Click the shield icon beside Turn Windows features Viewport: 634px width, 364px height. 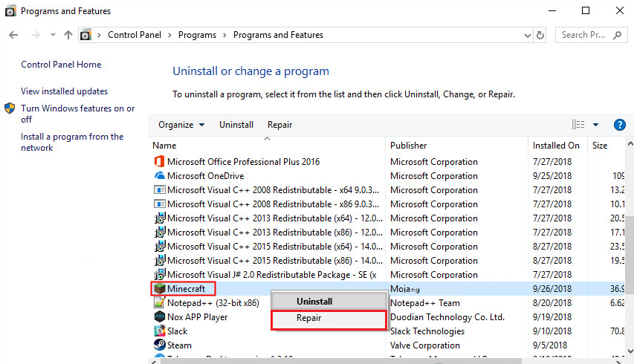coord(10,108)
